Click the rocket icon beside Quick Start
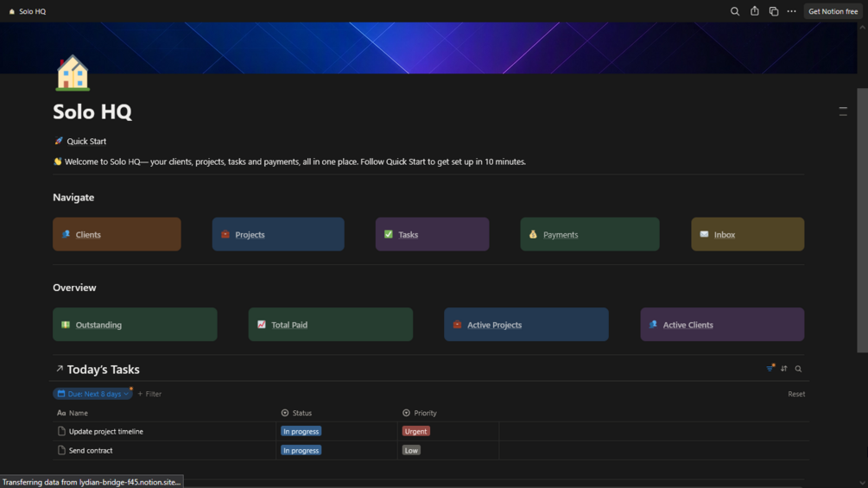868x488 pixels. point(59,141)
